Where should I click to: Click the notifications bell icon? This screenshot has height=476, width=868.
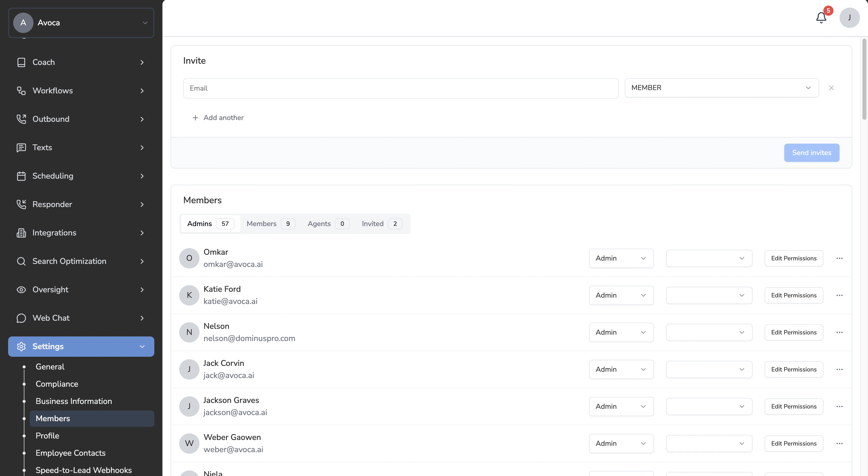point(821,18)
